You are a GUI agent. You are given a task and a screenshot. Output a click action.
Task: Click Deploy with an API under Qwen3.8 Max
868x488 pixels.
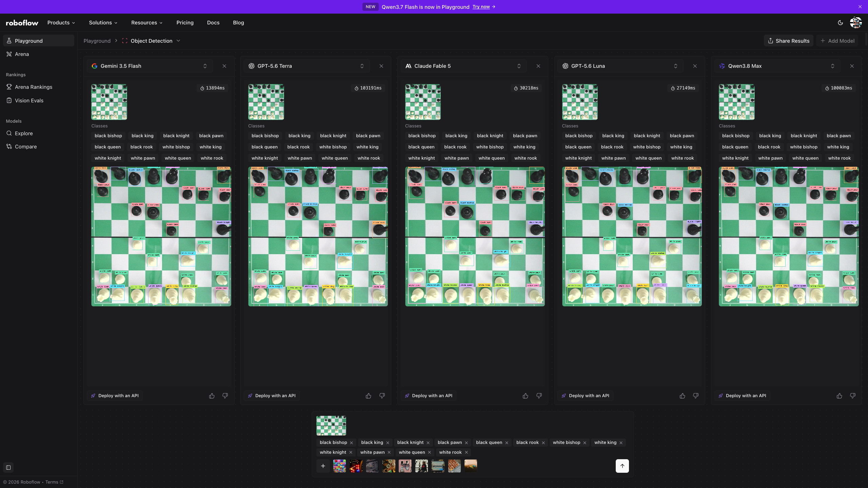pos(743,396)
